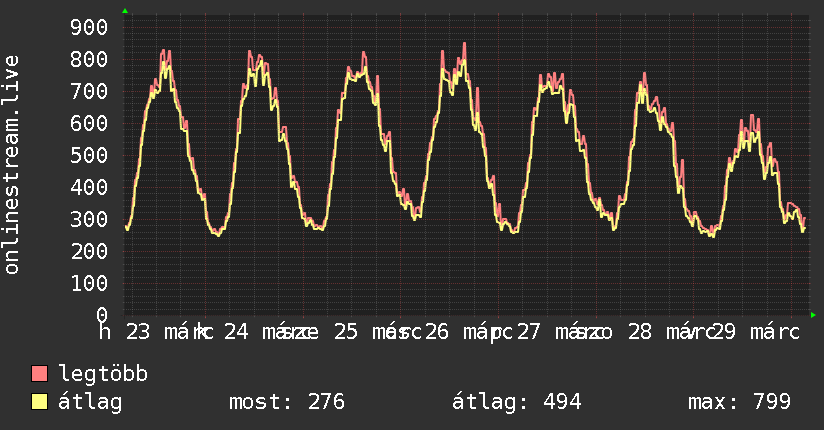Click the green arrow atop the y-axis

point(125,11)
